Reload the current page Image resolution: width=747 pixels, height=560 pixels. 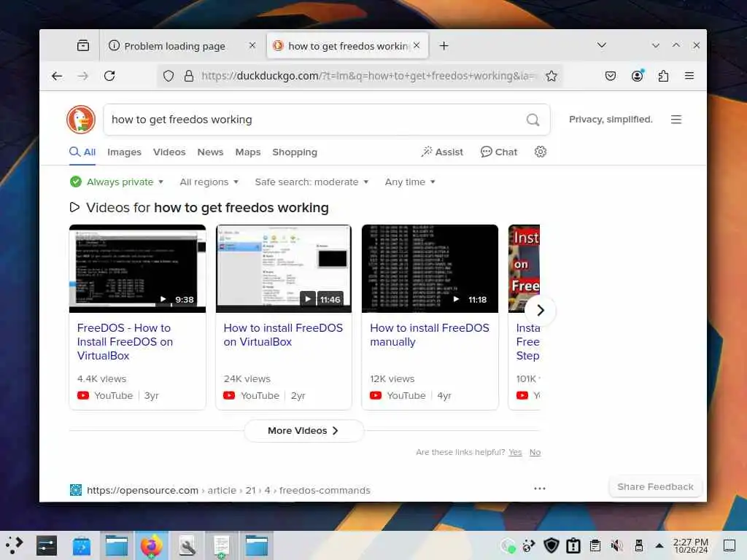[109, 76]
